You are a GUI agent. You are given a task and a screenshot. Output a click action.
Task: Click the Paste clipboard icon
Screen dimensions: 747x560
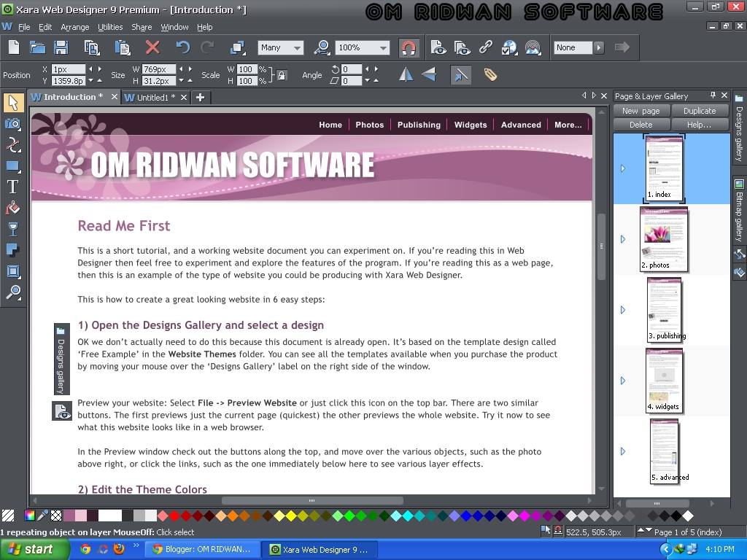click(x=123, y=47)
